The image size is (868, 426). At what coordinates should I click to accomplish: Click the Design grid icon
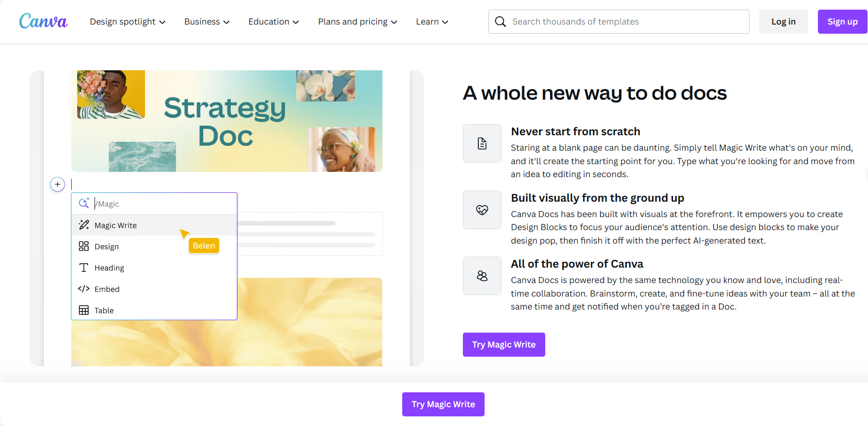point(84,246)
